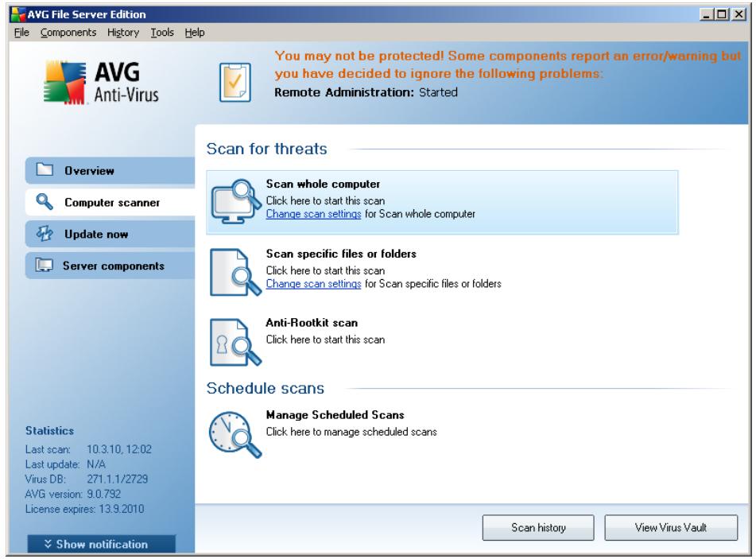Click the Manage Scheduled Scans clock icon
Image resolution: width=756 pixels, height=559 pixels.
(x=235, y=433)
